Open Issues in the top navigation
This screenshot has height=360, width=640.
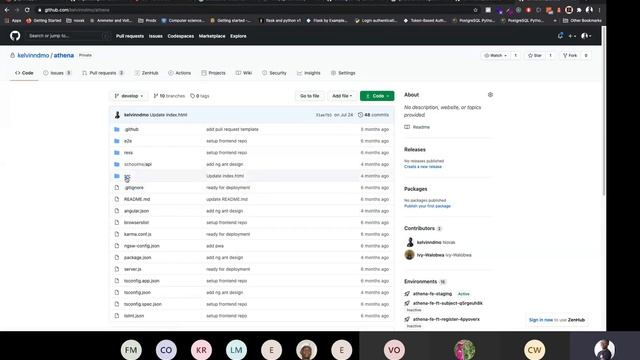[156, 36]
